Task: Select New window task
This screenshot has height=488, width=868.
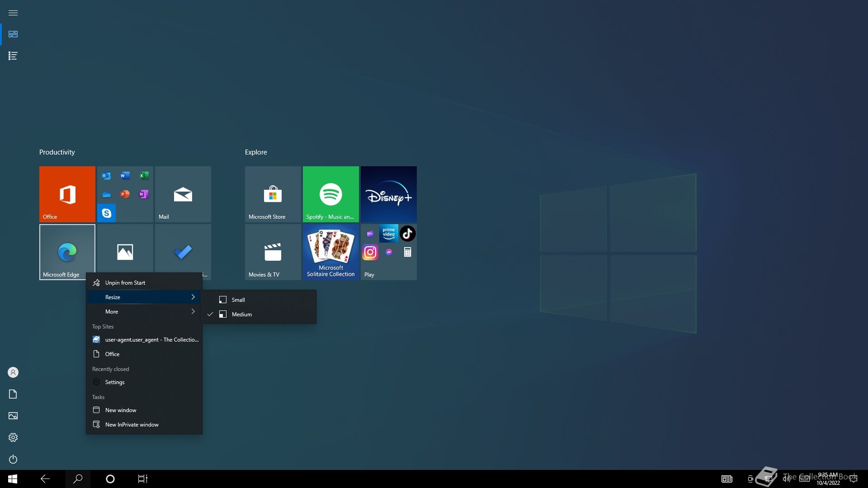Action: coord(144,410)
